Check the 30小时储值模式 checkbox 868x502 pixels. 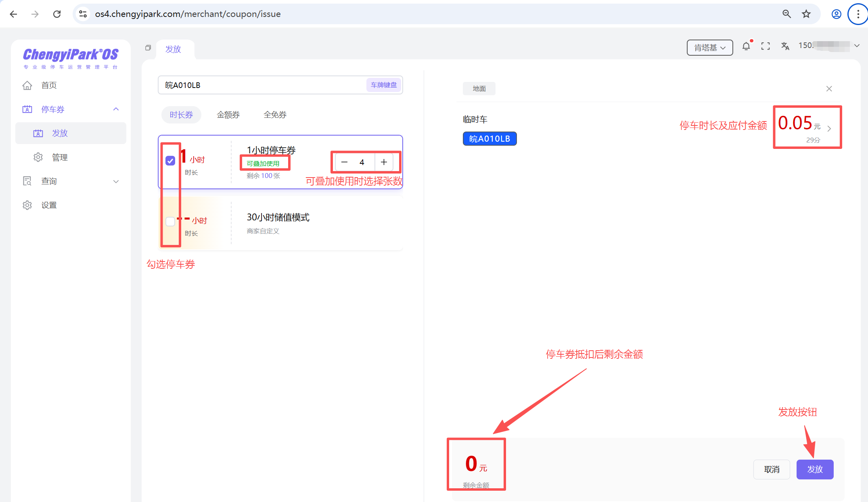pos(170,222)
